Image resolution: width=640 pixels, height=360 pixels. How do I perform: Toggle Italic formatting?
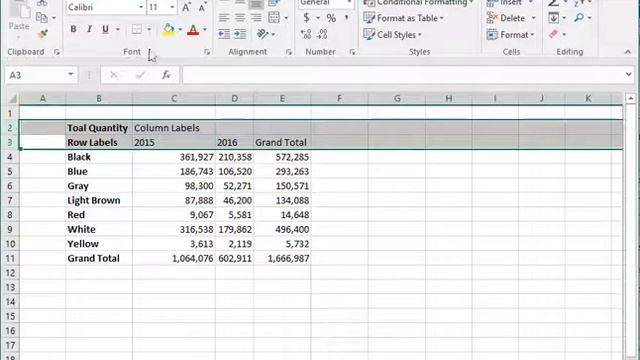[89, 29]
